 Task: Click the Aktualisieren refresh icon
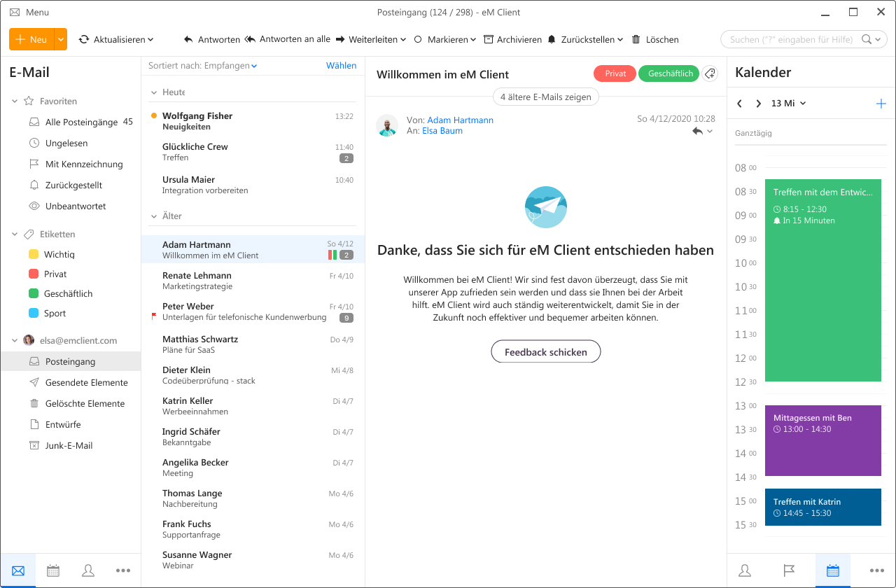coord(84,40)
